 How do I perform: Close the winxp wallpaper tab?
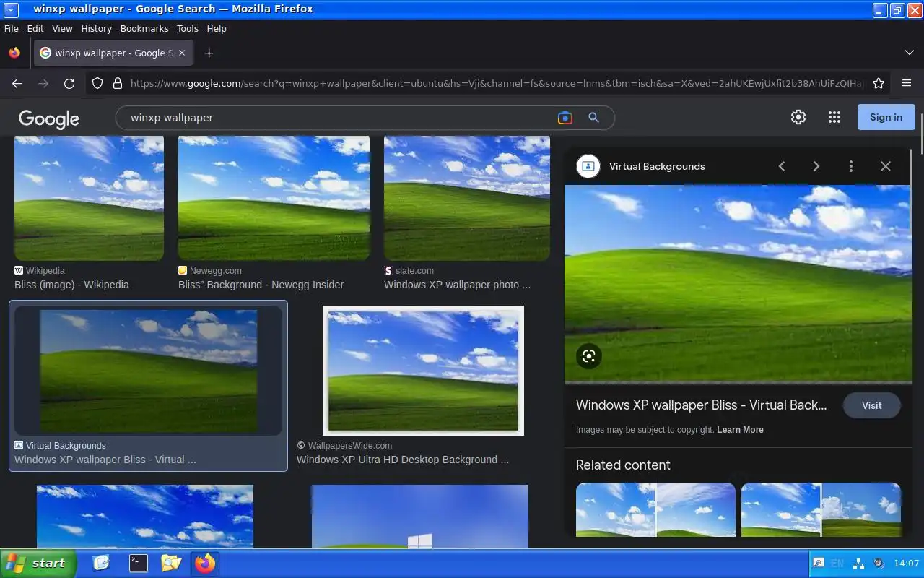coord(182,53)
